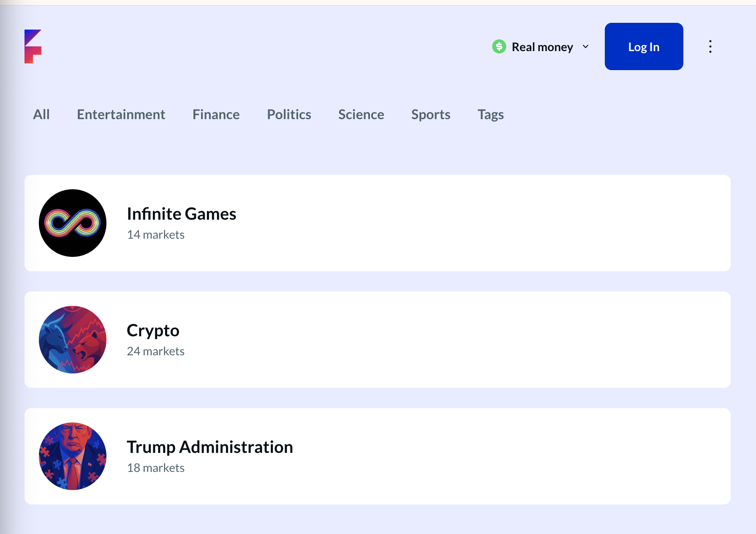Open the Trump Administration title link
This screenshot has height=534, width=756.
(x=209, y=447)
